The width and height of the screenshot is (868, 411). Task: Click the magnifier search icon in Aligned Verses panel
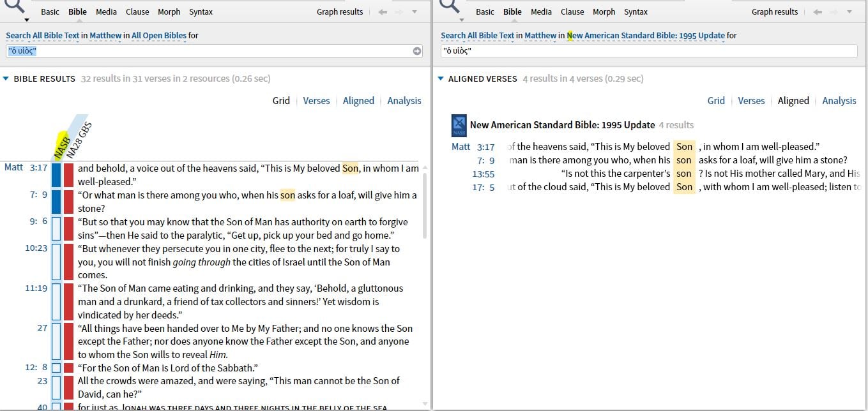click(x=450, y=6)
